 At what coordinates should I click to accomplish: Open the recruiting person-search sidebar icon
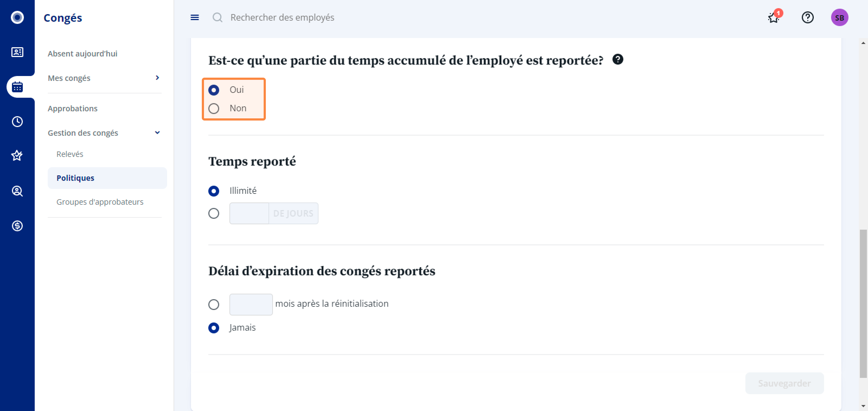point(17,191)
